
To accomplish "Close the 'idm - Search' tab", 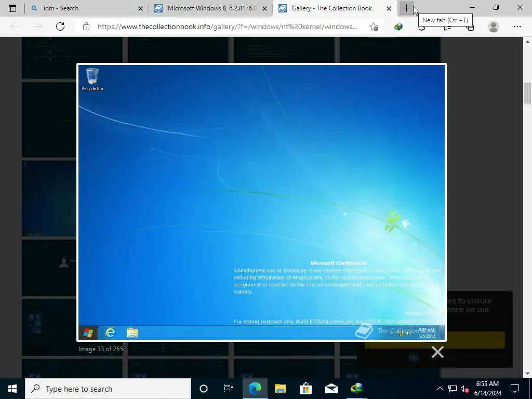I will click(x=140, y=8).
